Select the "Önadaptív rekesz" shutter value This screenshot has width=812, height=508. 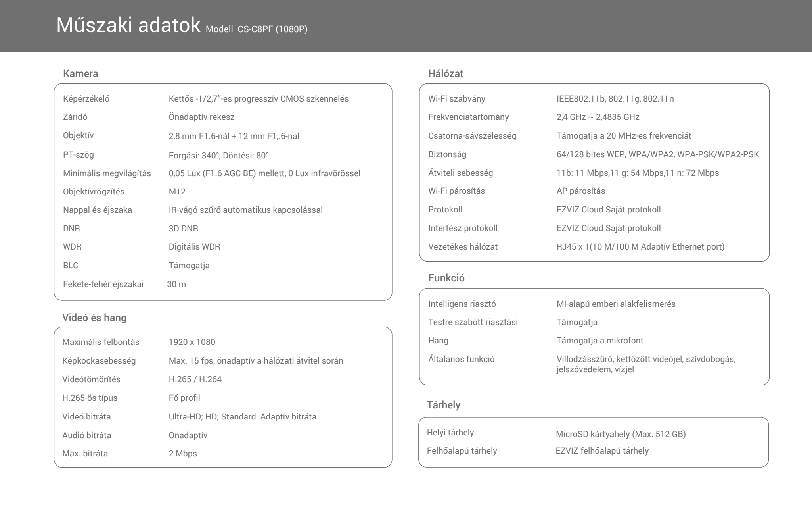coord(201,117)
